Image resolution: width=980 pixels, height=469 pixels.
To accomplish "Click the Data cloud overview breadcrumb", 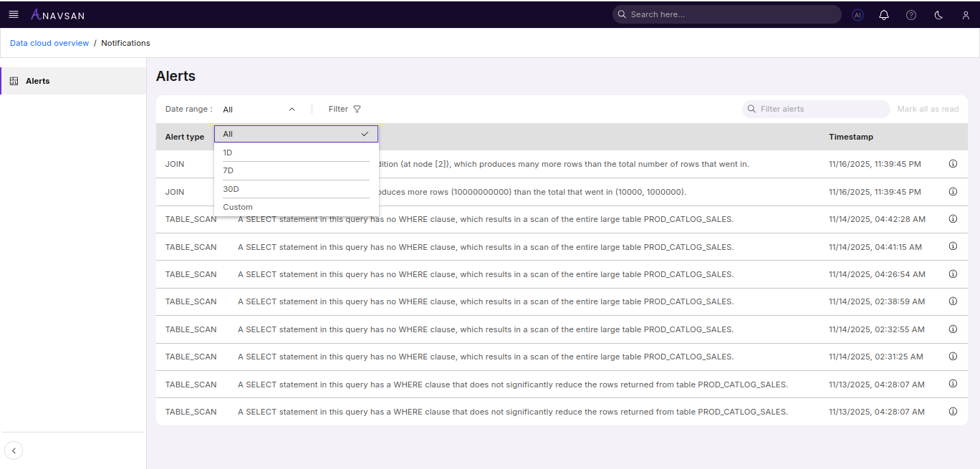I will (49, 43).
